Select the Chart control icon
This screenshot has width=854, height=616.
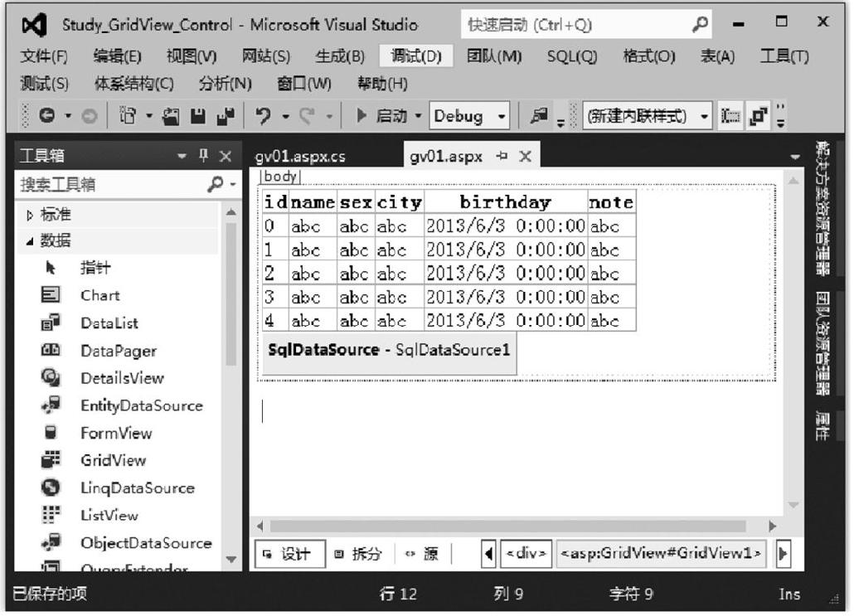pos(51,295)
